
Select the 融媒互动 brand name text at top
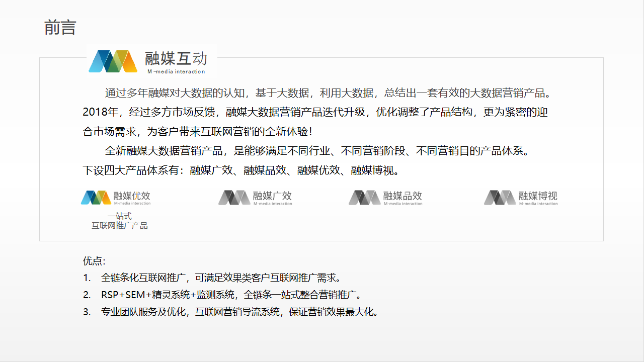pos(176,59)
